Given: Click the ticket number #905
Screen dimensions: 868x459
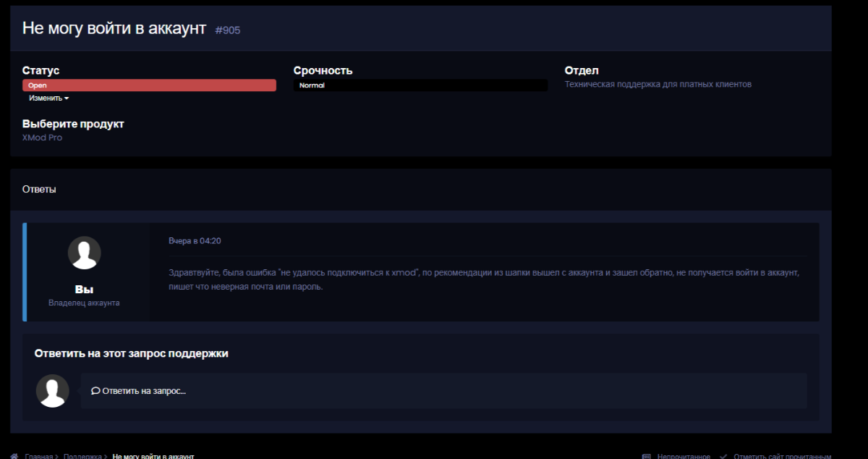Looking at the screenshot, I should pyautogui.click(x=228, y=30).
